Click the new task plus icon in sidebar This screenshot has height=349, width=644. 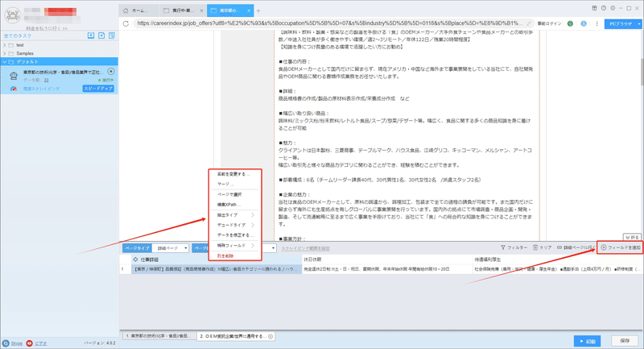click(x=101, y=35)
